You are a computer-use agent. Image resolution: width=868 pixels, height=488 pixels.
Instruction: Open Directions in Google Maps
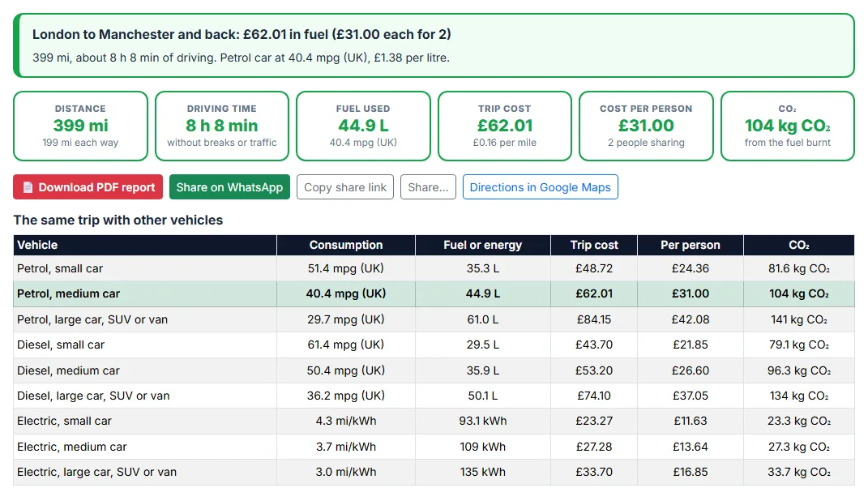point(541,187)
